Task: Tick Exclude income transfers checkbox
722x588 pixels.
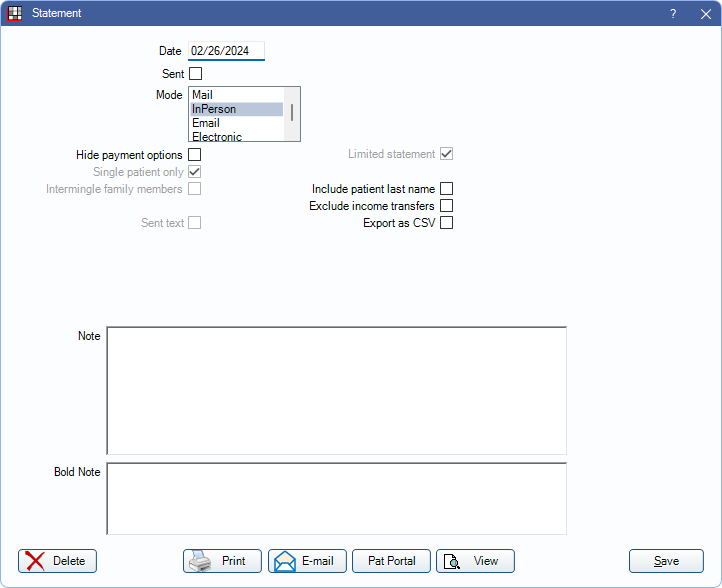Action: point(447,206)
